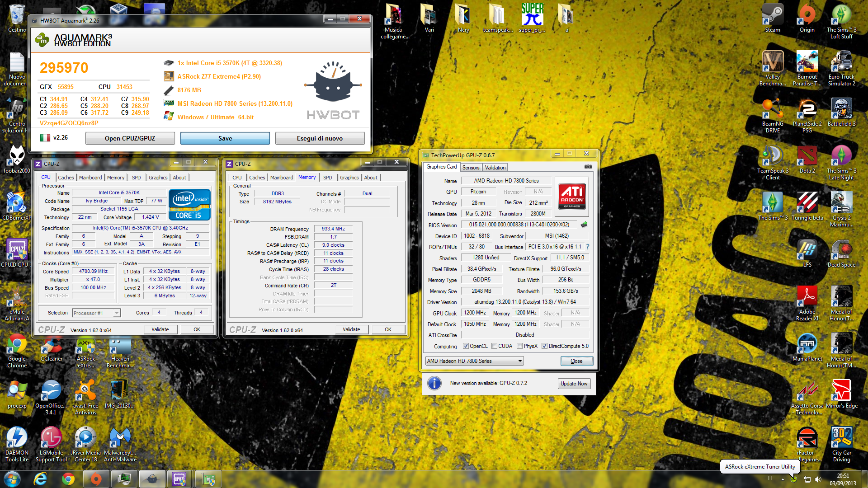Click the Italian flag language icon in Aquamark
Image resolution: width=868 pixels, height=488 pixels.
tap(45, 138)
